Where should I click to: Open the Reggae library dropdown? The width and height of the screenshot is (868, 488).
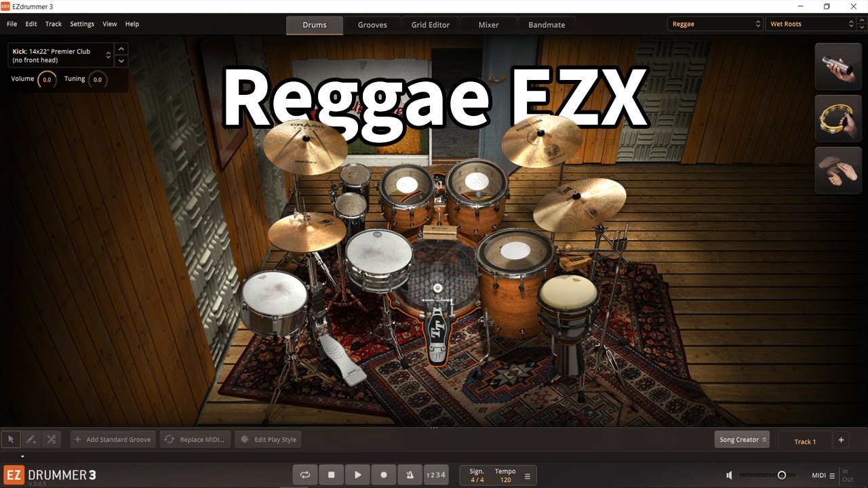(716, 24)
